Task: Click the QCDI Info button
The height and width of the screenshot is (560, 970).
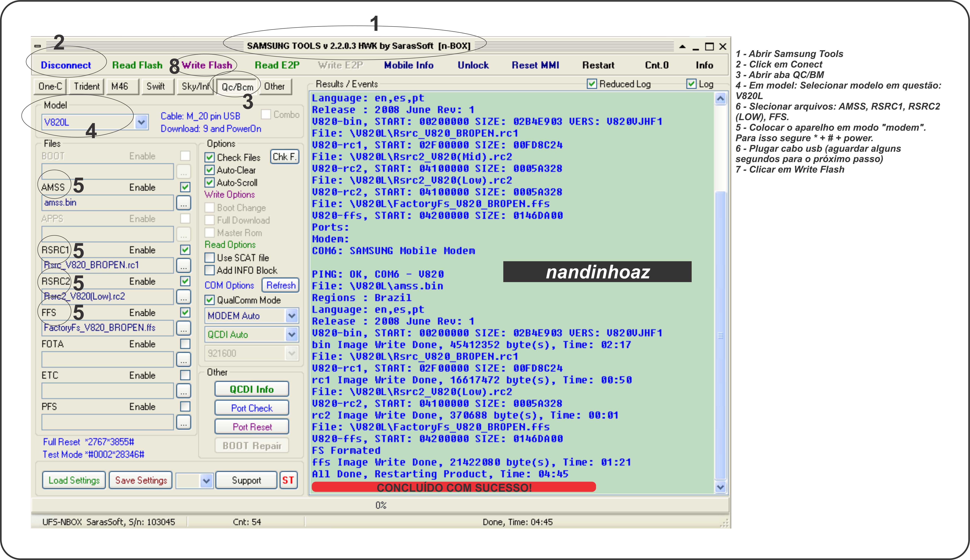Action: 252,389
